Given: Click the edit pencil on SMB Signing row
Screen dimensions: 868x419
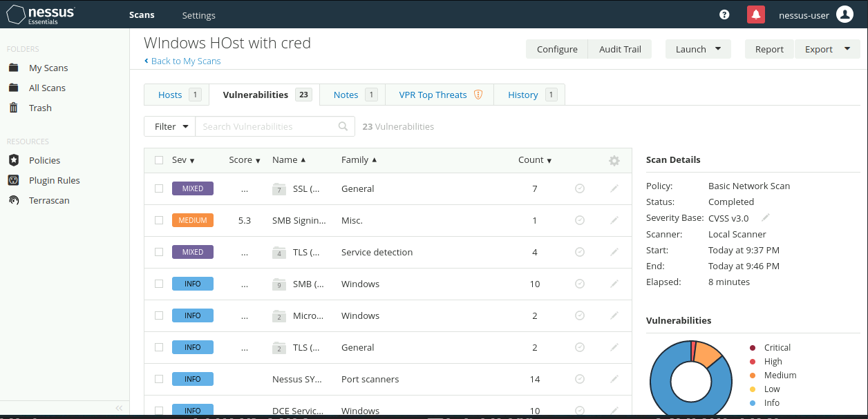Looking at the screenshot, I should coord(614,220).
